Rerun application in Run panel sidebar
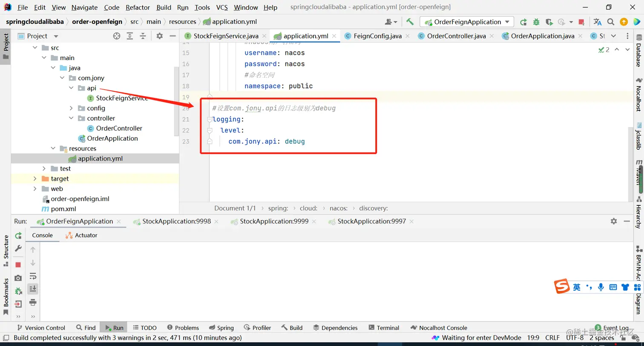The height and width of the screenshot is (346, 644). (18, 235)
